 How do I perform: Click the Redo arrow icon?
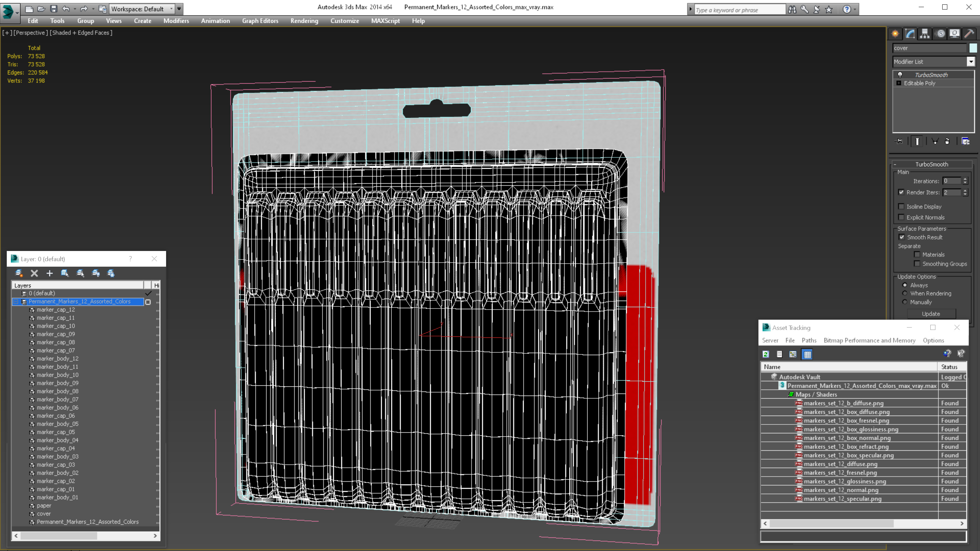click(x=84, y=9)
